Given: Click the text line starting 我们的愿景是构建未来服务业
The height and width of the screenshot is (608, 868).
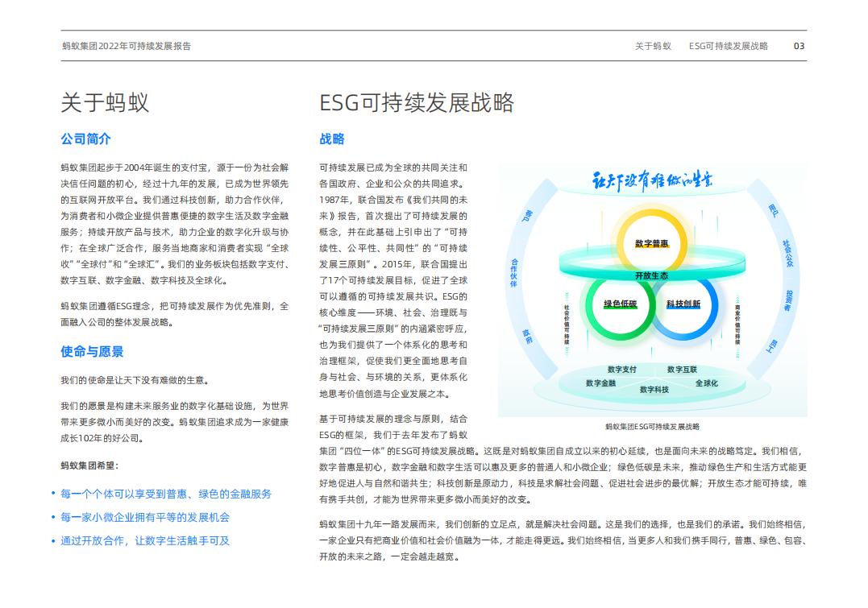Looking at the screenshot, I should pyautogui.click(x=175, y=406).
